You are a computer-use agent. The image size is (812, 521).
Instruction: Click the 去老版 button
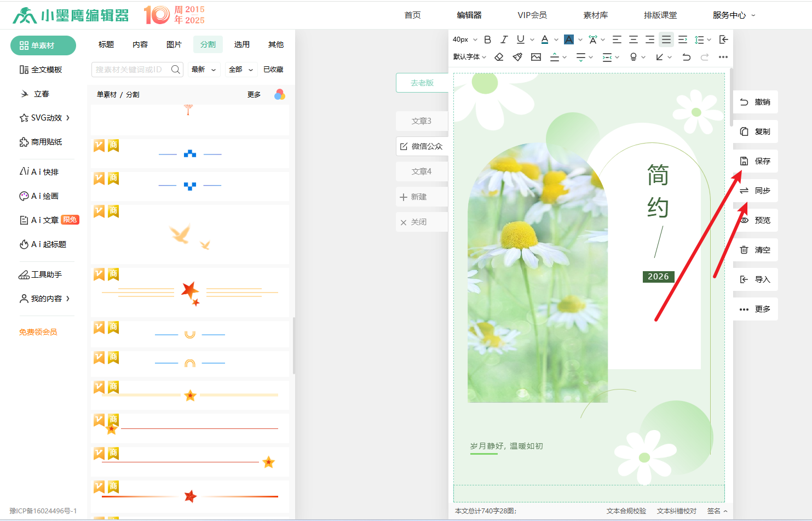pyautogui.click(x=422, y=83)
